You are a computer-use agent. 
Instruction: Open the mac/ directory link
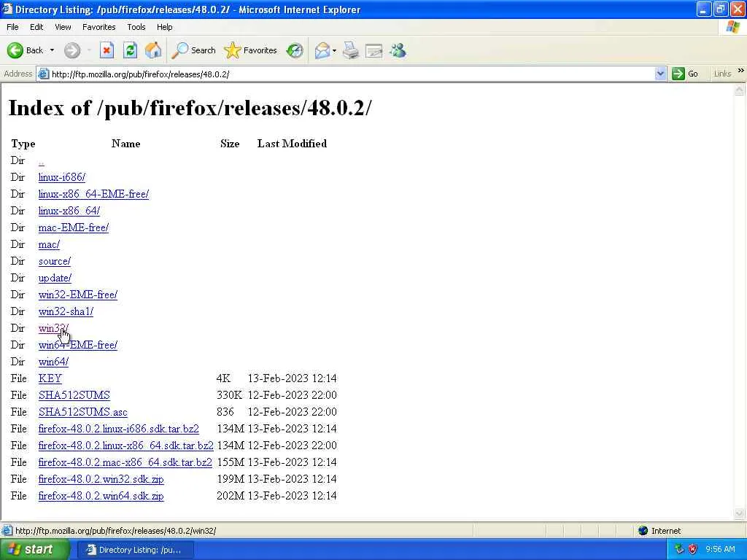(49, 245)
